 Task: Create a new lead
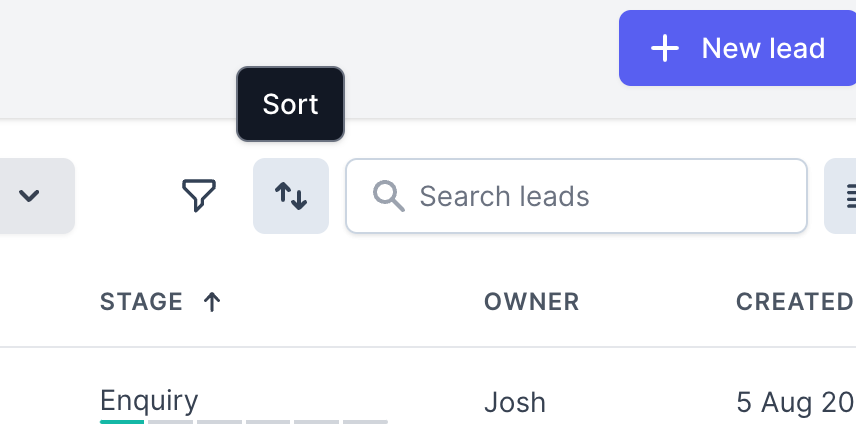tap(738, 48)
